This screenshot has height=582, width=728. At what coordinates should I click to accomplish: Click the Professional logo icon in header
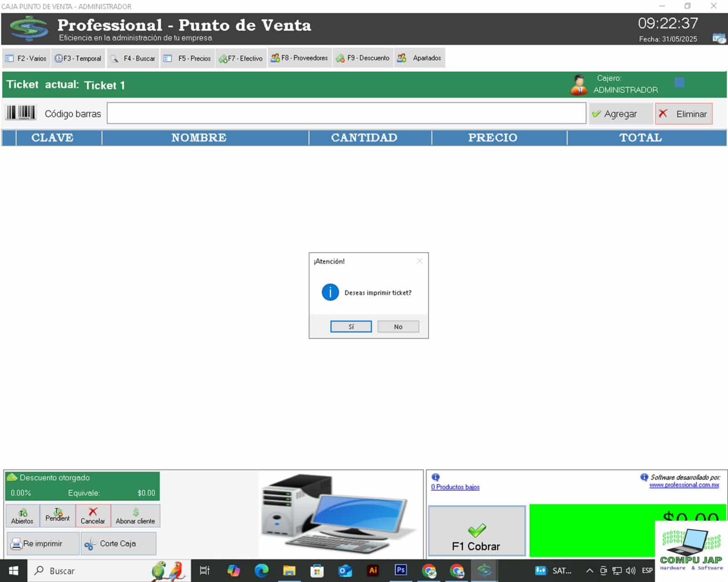(x=29, y=29)
